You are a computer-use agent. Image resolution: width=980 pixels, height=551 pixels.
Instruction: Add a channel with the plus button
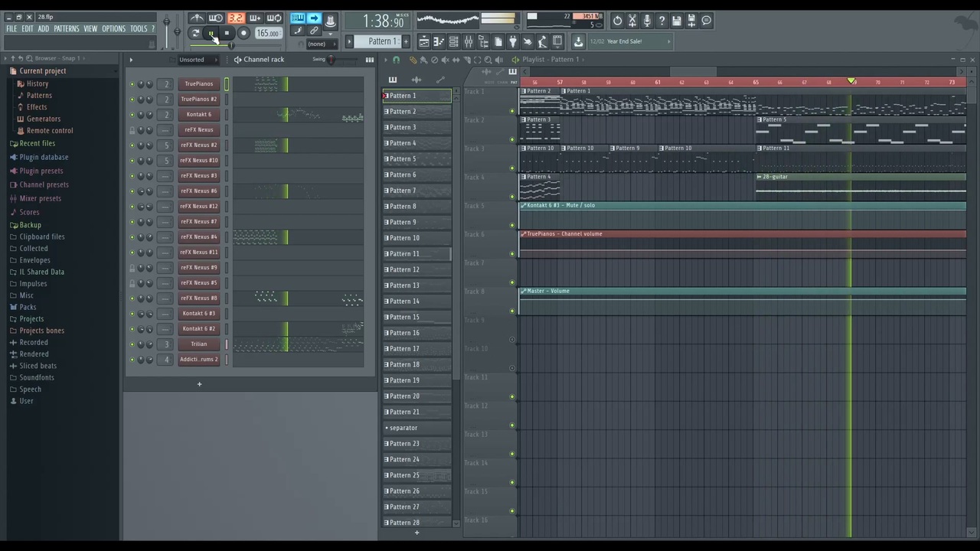199,384
